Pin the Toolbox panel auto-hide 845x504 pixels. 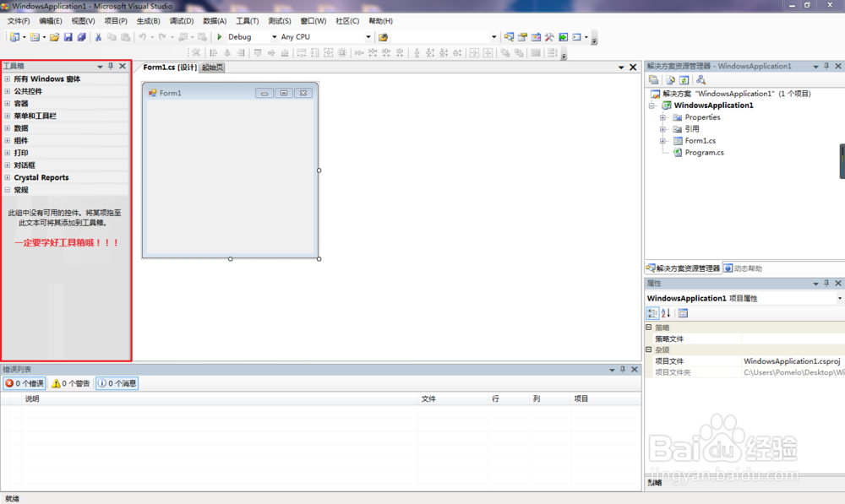[x=111, y=66]
